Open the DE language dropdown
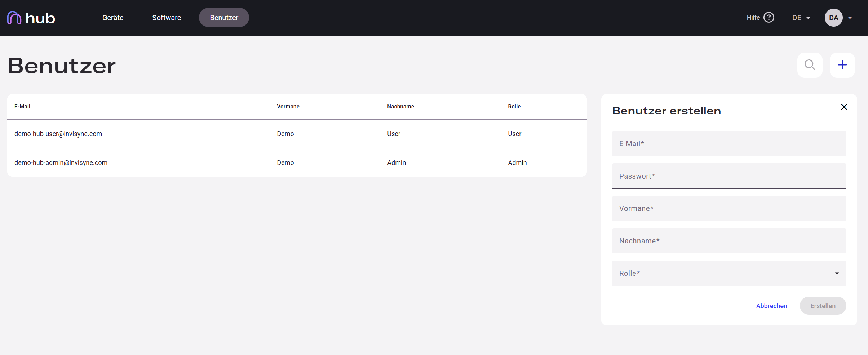Image resolution: width=868 pixels, height=355 pixels. pos(801,18)
